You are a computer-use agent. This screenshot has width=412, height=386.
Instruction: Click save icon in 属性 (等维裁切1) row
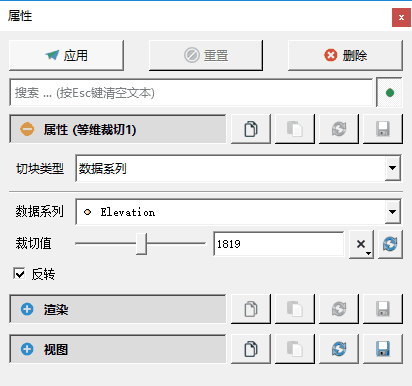[383, 129]
